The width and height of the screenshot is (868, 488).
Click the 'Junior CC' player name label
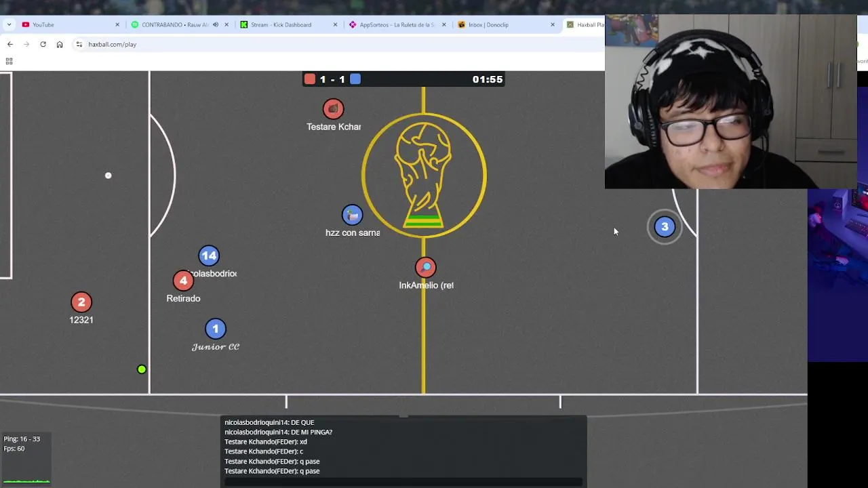[x=216, y=347]
